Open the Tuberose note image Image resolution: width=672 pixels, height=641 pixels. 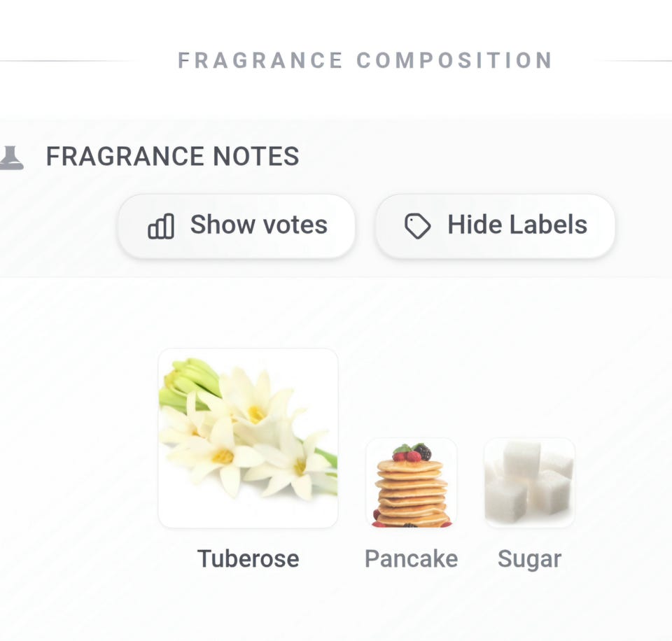(248, 438)
